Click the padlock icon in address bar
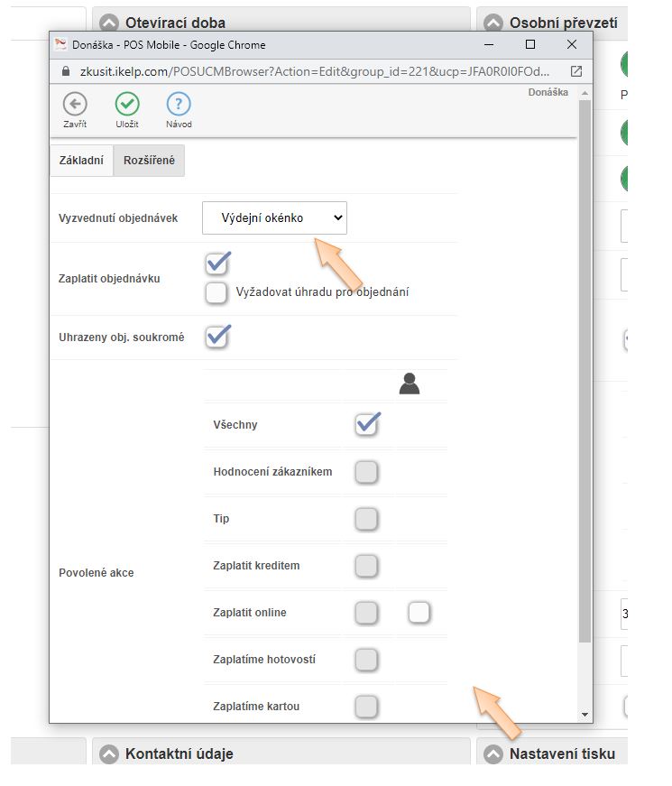The image size is (672, 786). tap(65, 70)
